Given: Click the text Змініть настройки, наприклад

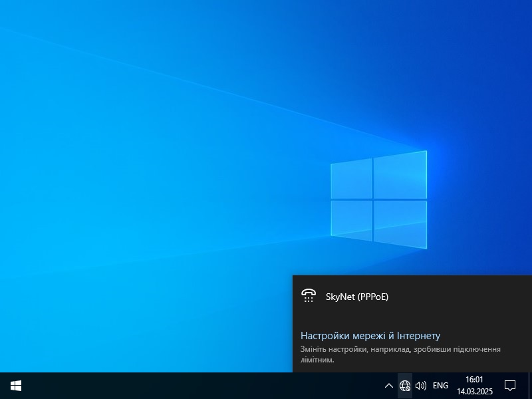Looking at the screenshot, I should click(x=355, y=349).
